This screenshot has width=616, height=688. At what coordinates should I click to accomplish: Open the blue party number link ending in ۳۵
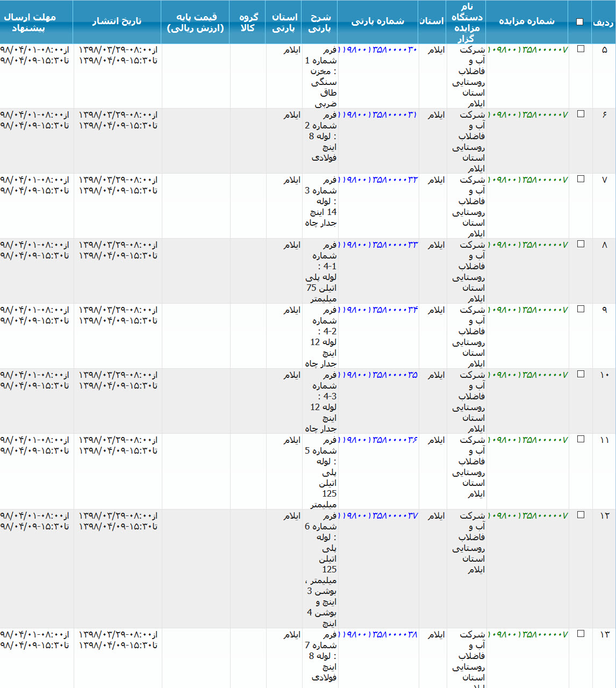point(378,375)
